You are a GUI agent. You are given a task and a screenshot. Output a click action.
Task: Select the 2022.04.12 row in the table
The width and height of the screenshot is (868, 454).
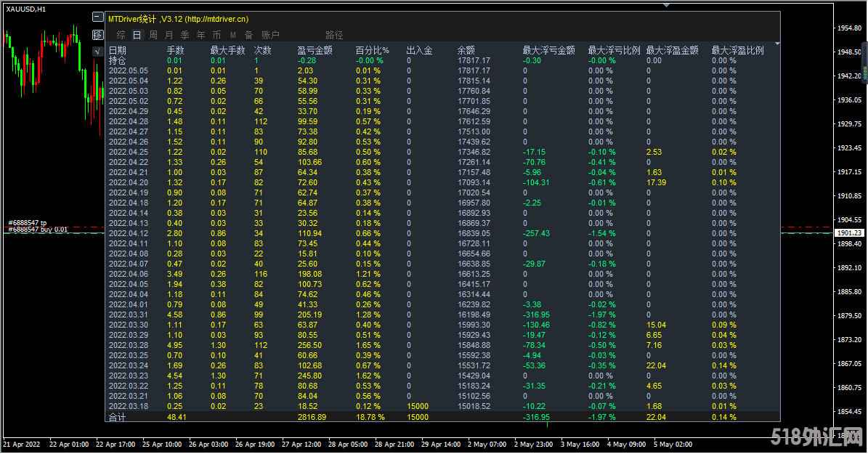[128, 233]
